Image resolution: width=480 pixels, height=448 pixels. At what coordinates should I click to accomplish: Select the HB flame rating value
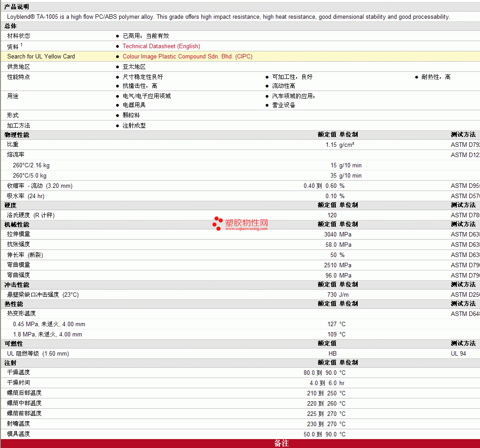pyautogui.click(x=333, y=354)
